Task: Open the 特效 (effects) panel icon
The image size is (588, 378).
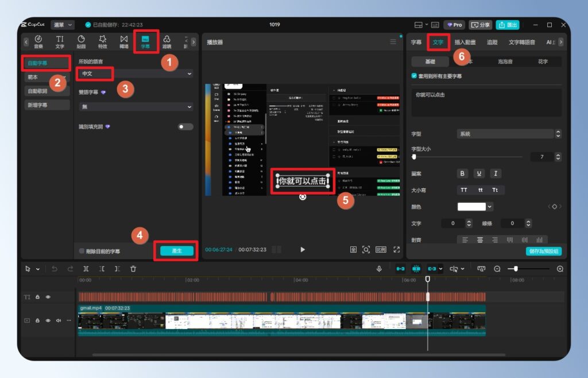Action: coord(102,41)
